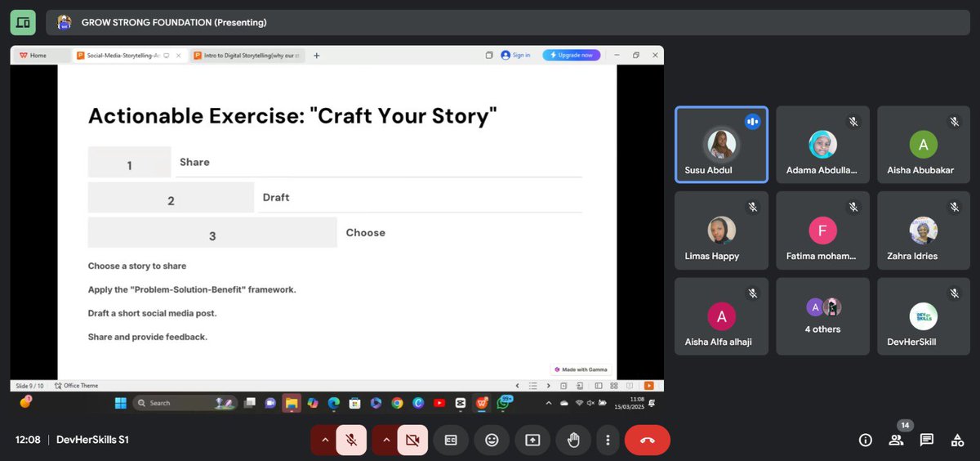This screenshot has height=461, width=980.
Task: Click the 'Share' step label on slide
Action: coord(194,162)
